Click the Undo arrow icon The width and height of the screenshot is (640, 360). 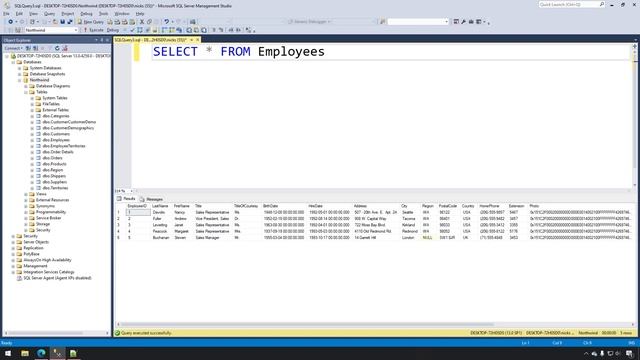(167, 22)
